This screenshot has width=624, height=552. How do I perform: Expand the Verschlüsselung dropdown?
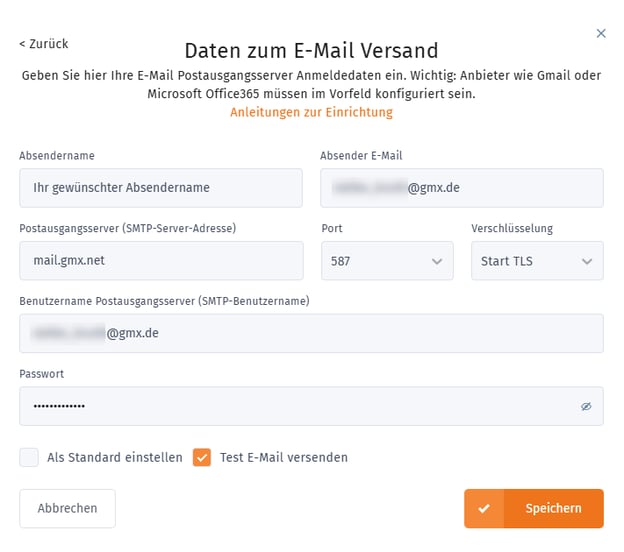[536, 261]
